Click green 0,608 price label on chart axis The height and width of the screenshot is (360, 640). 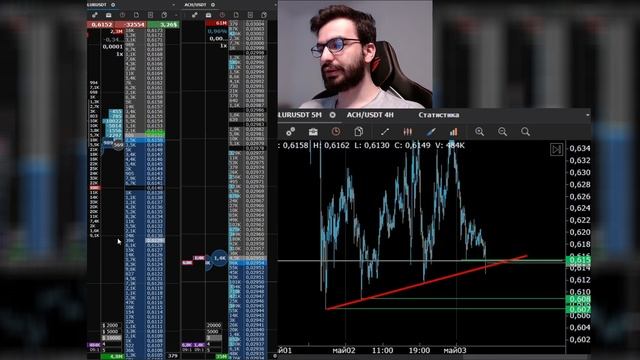pos(579,299)
